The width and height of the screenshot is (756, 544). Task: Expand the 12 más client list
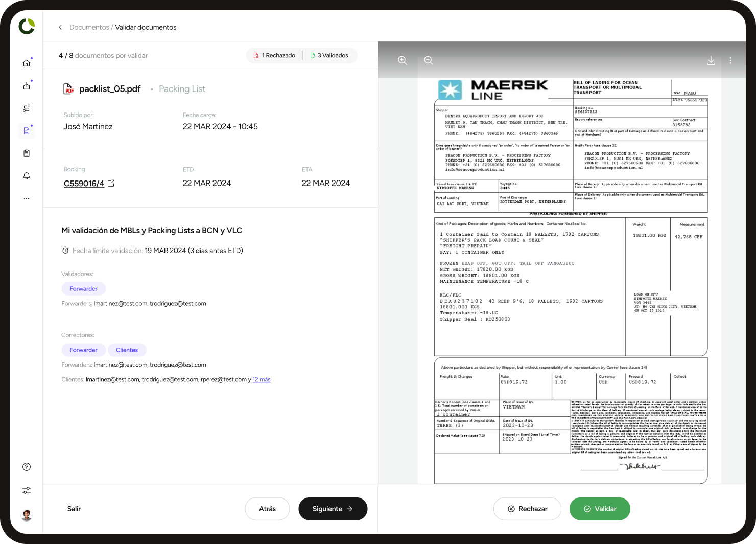tap(262, 379)
